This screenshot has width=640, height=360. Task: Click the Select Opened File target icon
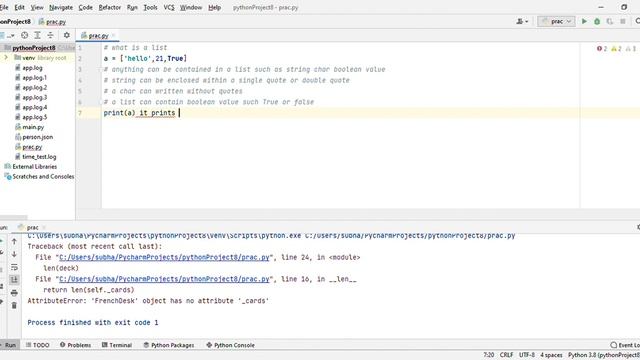coord(24,36)
